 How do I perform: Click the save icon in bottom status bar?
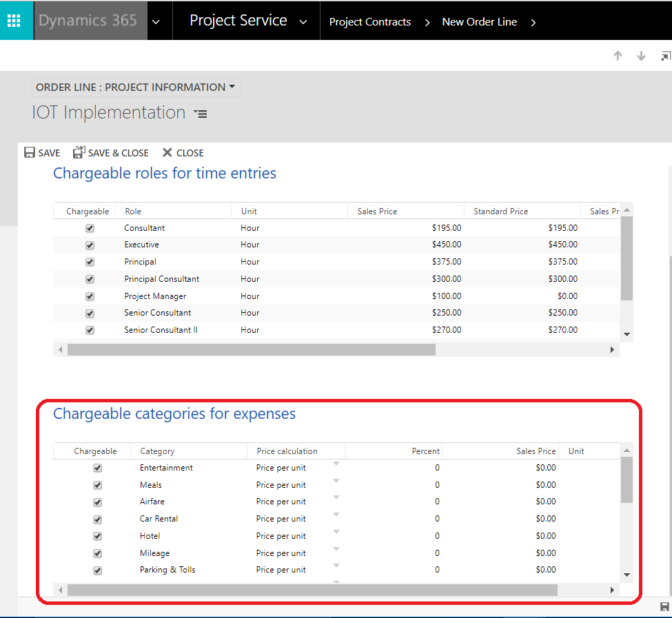664,607
